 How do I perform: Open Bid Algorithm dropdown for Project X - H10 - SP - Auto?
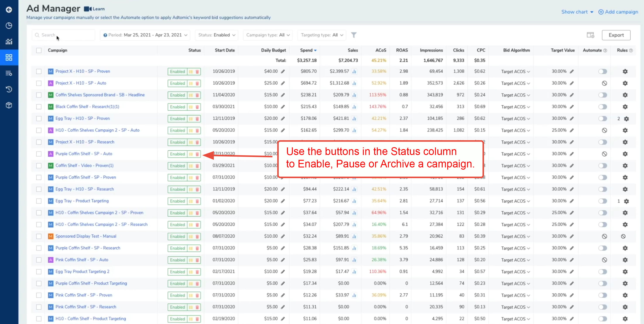515,83
